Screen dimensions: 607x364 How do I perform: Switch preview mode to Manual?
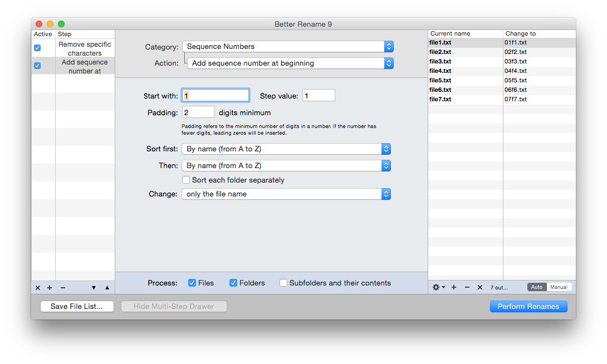pos(559,287)
